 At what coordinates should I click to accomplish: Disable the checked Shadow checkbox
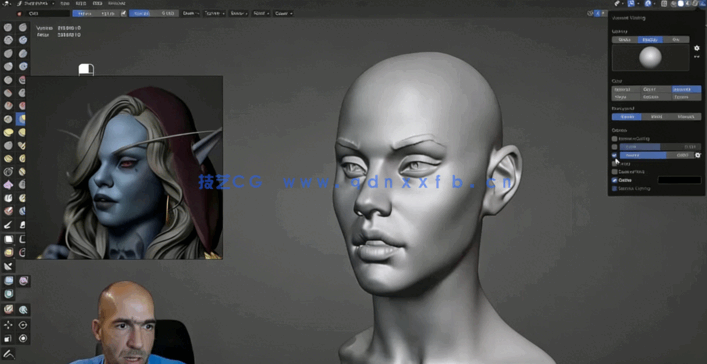click(x=615, y=155)
